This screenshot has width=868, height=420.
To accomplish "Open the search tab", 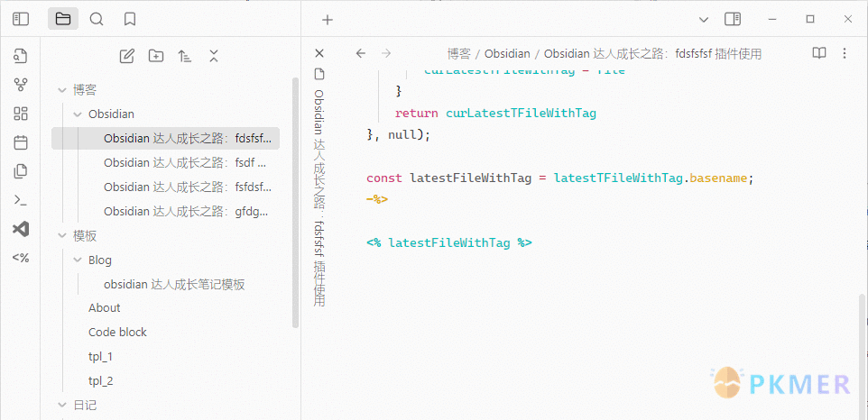I will [97, 19].
